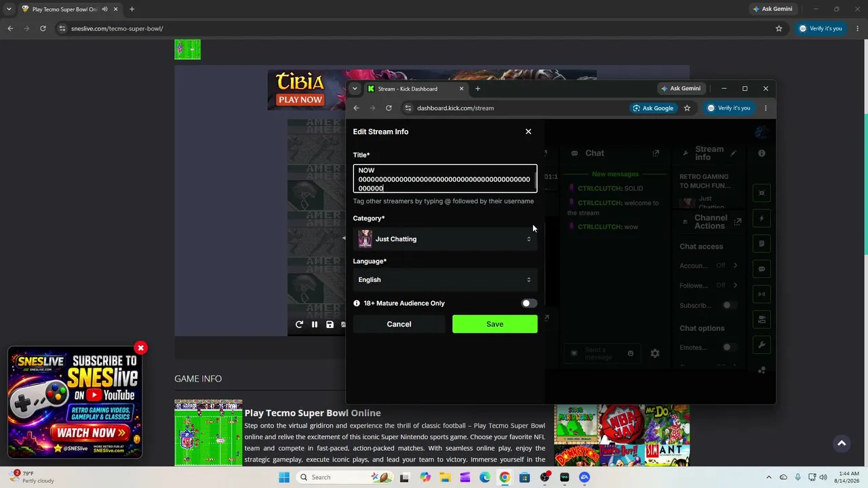Click the broadcast signal sidebar icon
This screenshot has width=868, height=488.
tap(762, 294)
